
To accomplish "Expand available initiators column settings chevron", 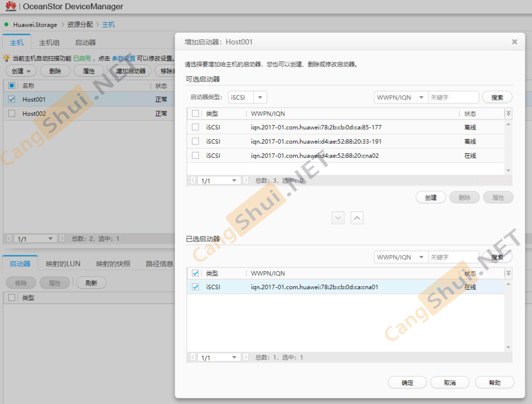I will point(508,113).
